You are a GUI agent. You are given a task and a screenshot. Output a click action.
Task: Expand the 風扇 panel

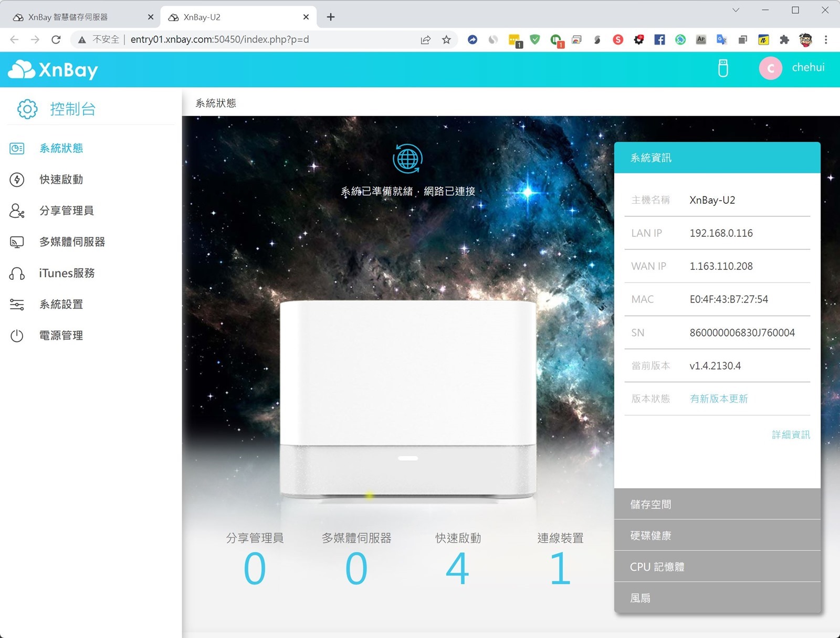click(717, 598)
